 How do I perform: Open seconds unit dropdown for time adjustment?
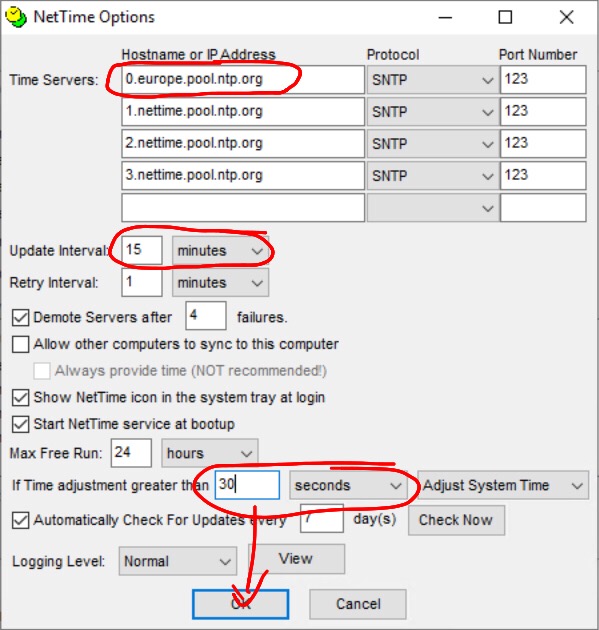348,485
